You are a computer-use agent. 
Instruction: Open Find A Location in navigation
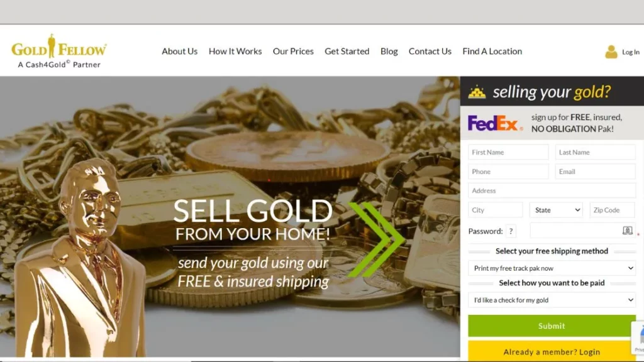tap(492, 52)
